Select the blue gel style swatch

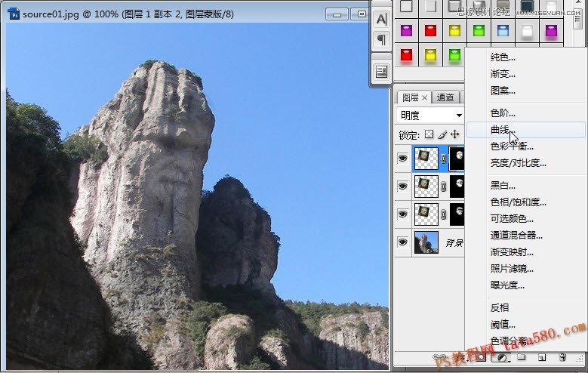[503, 30]
